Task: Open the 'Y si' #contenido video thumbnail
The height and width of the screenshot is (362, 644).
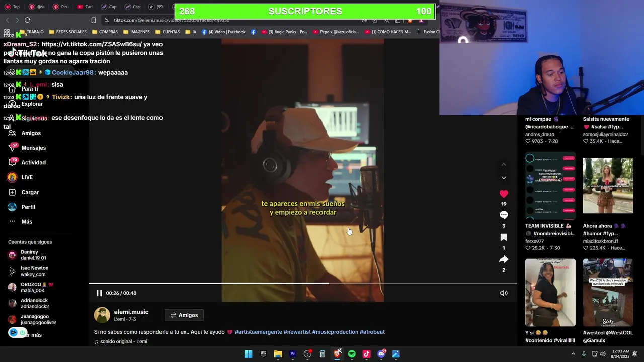Action: [x=550, y=293]
